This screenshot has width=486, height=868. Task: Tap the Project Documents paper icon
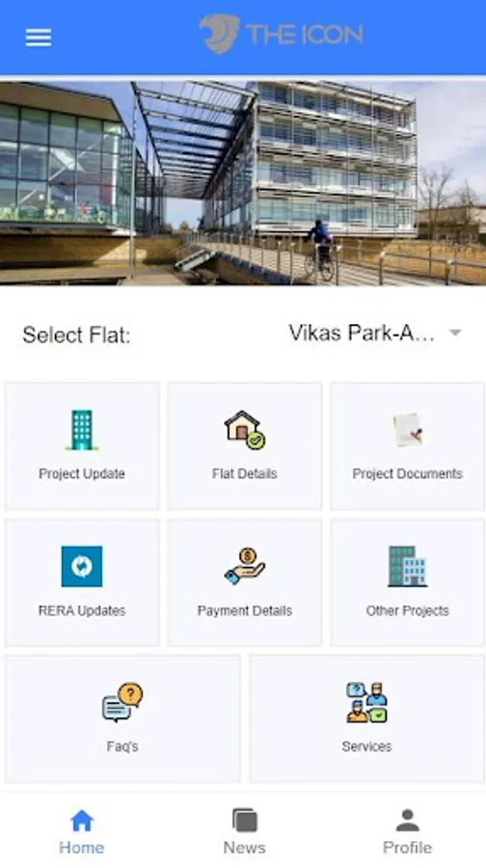408,429
